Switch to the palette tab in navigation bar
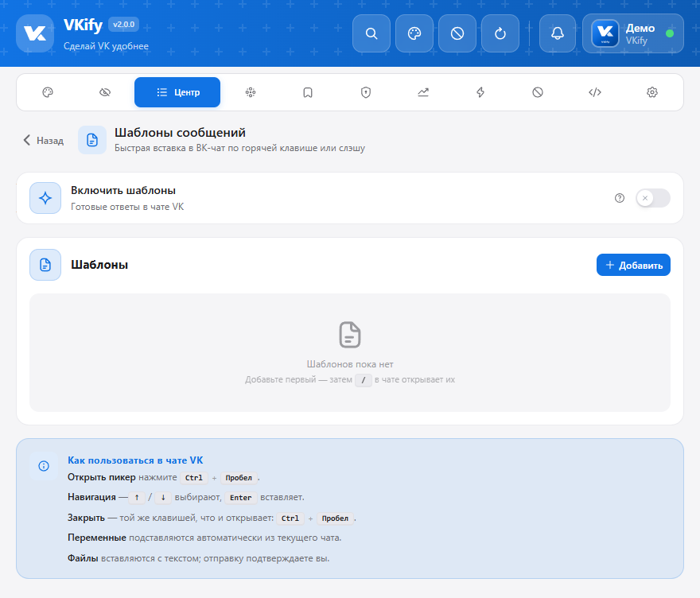The width and height of the screenshot is (700, 598). tap(48, 92)
